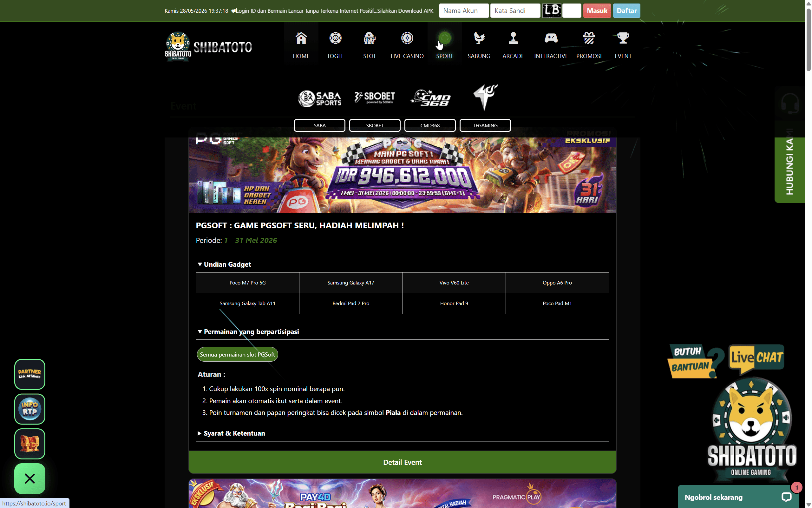Click the Oppo A6 Pro cell

tap(557, 283)
